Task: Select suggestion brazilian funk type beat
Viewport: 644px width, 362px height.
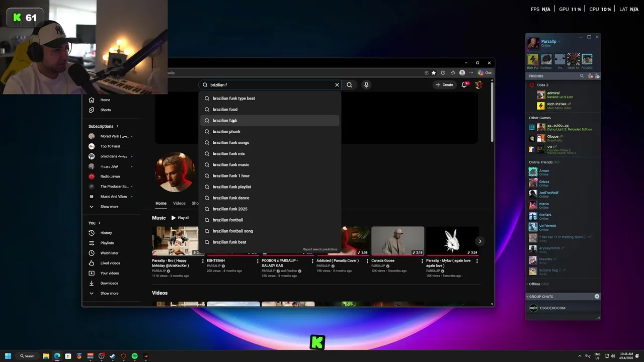Action: 270,99
